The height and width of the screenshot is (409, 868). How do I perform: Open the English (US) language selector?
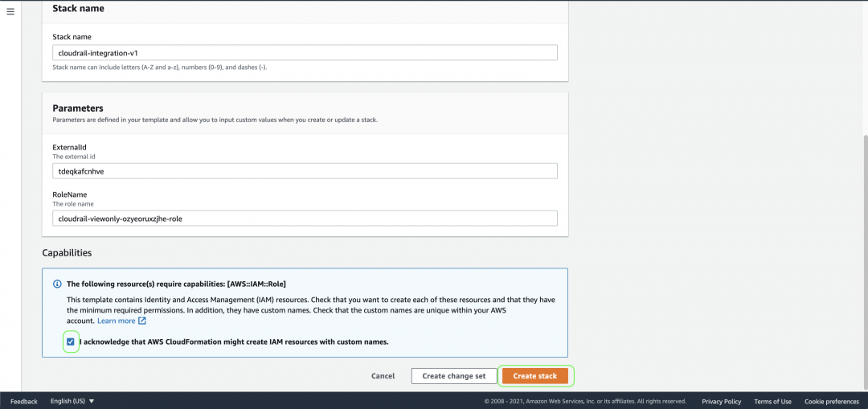pyautogui.click(x=72, y=401)
